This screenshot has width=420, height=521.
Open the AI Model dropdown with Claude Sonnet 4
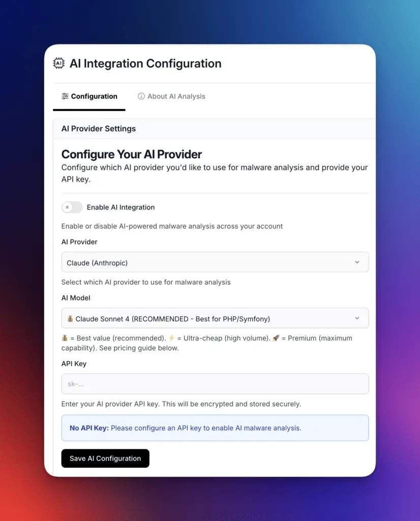point(215,319)
